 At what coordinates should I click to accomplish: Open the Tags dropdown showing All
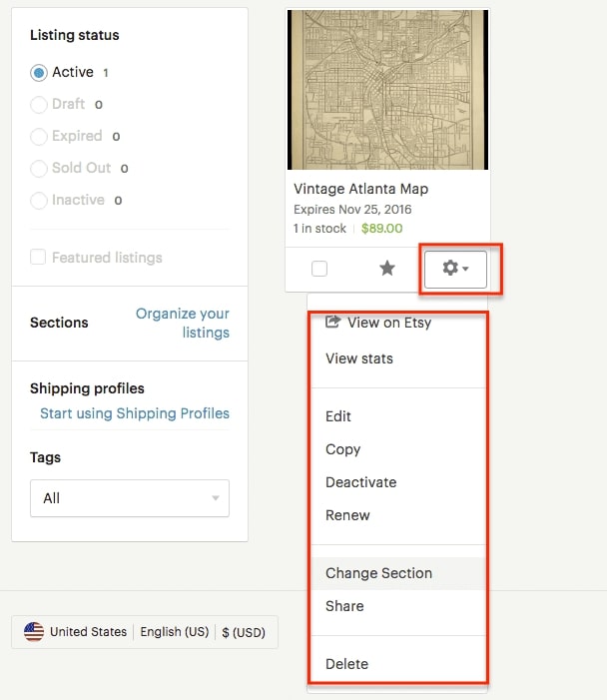(130, 498)
